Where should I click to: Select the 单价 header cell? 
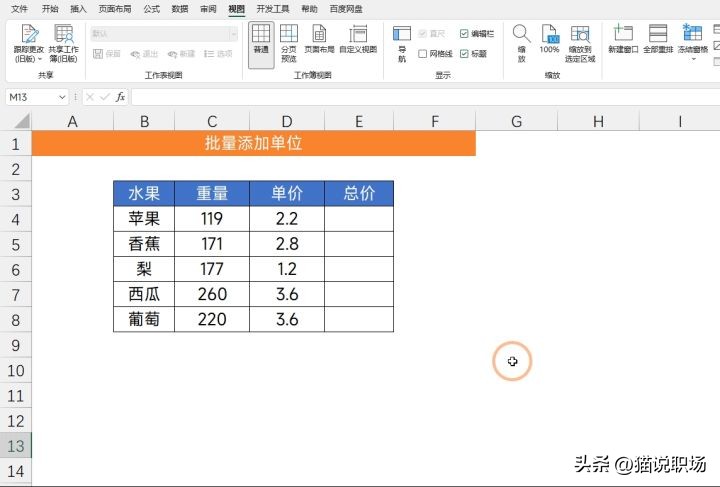287,193
